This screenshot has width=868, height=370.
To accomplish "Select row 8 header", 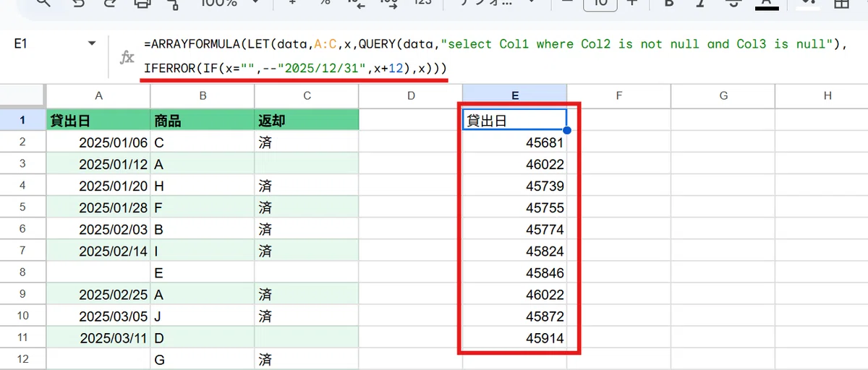I will coord(22,272).
